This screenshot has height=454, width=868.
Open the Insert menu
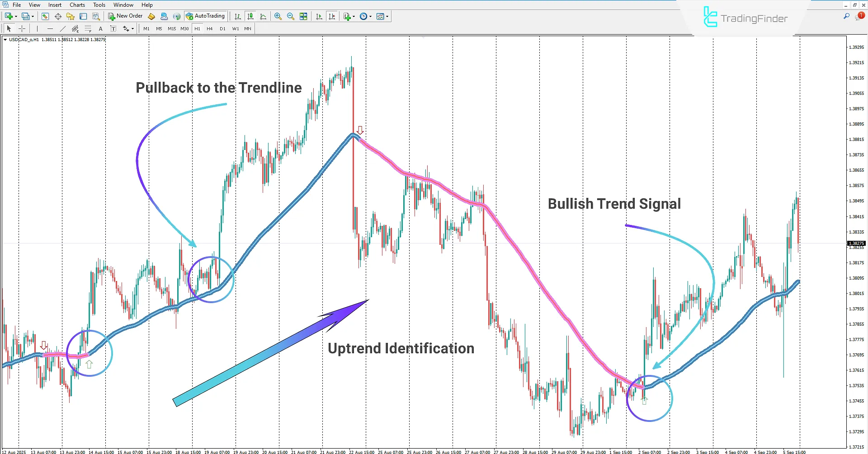point(55,5)
